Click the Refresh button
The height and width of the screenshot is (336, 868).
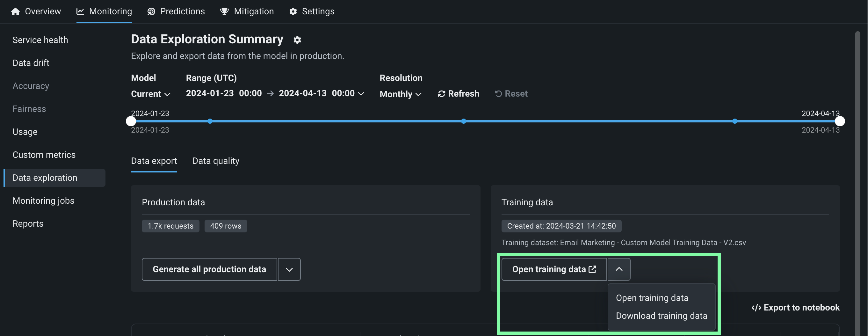click(458, 94)
